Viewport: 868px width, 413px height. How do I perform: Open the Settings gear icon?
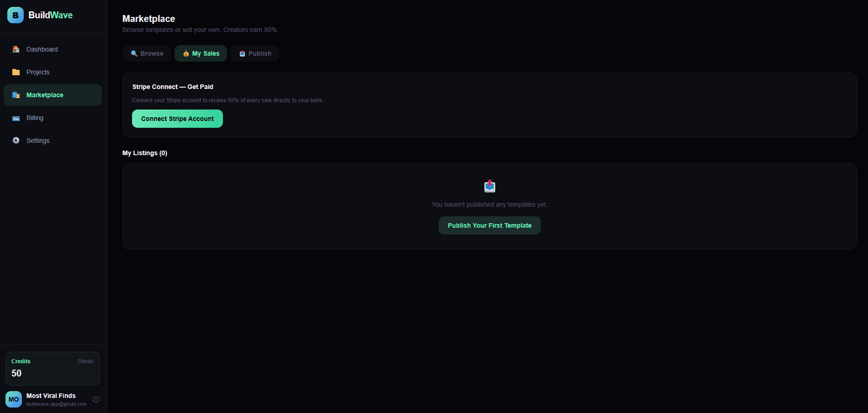[16, 140]
